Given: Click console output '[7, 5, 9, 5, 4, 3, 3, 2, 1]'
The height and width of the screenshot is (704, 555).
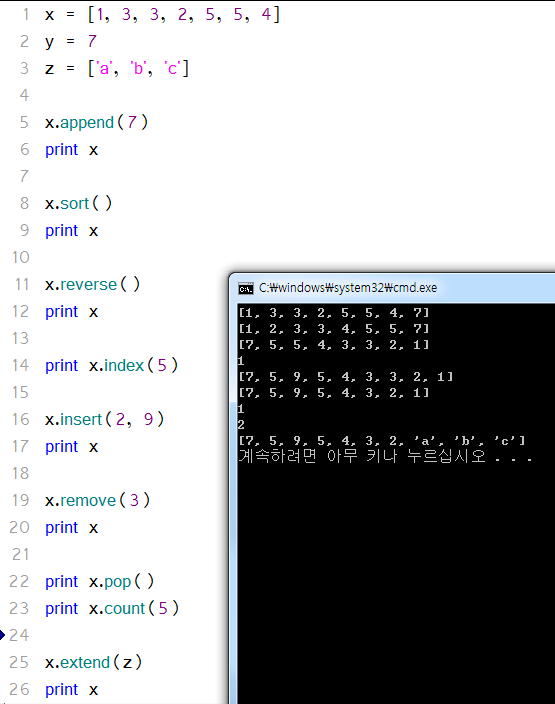Looking at the screenshot, I should click(346, 377).
